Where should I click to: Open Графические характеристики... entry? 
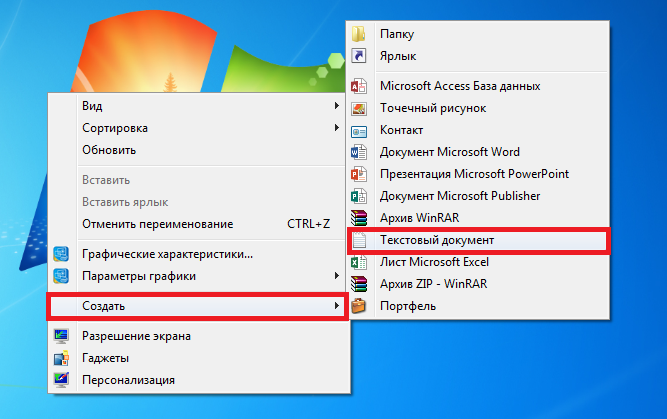(198, 254)
